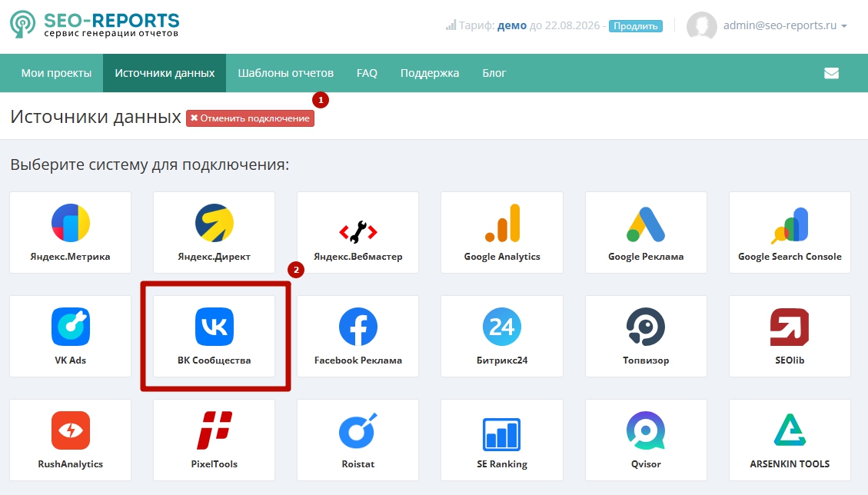The height and width of the screenshot is (495, 868).
Task: Open the Блог menu item
Action: coord(494,73)
